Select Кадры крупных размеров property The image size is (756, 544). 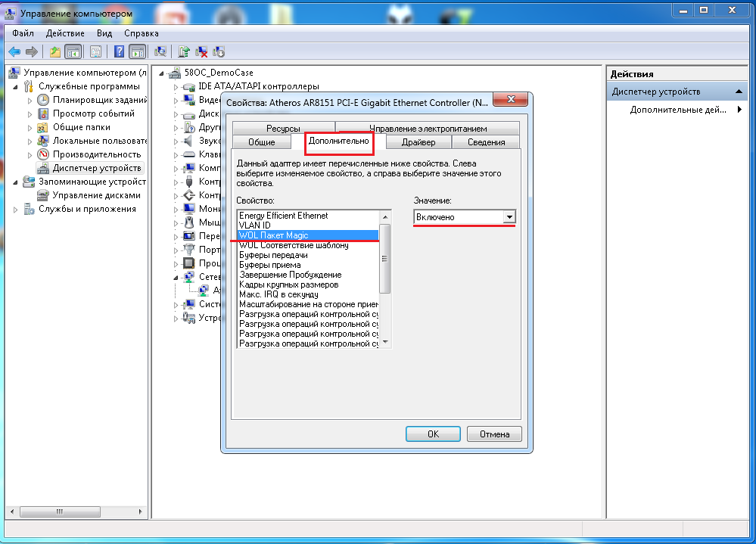[x=308, y=284]
